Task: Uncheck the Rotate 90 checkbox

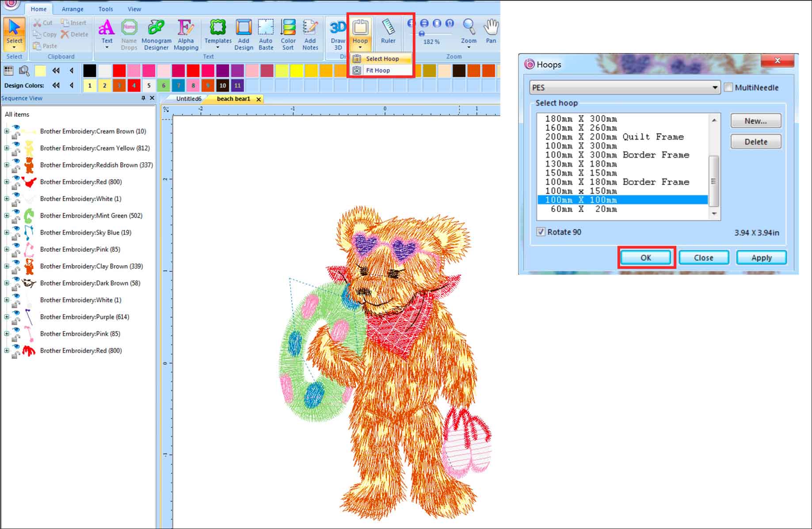Action: pos(541,232)
